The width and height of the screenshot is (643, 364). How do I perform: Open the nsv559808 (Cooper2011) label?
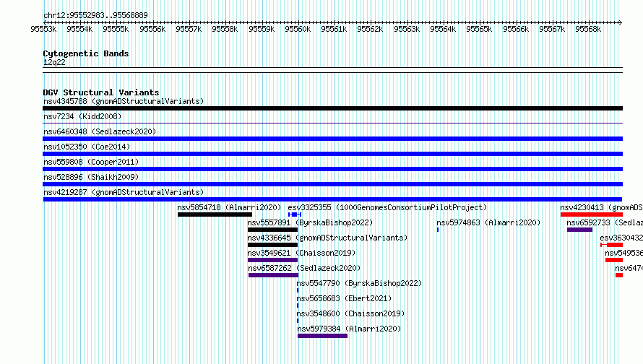point(91,162)
